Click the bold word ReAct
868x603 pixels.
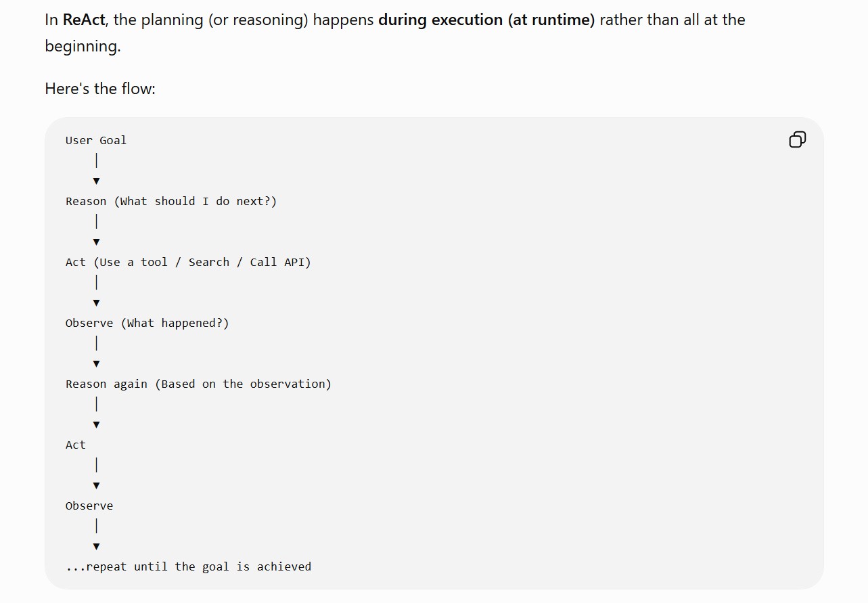pos(84,20)
